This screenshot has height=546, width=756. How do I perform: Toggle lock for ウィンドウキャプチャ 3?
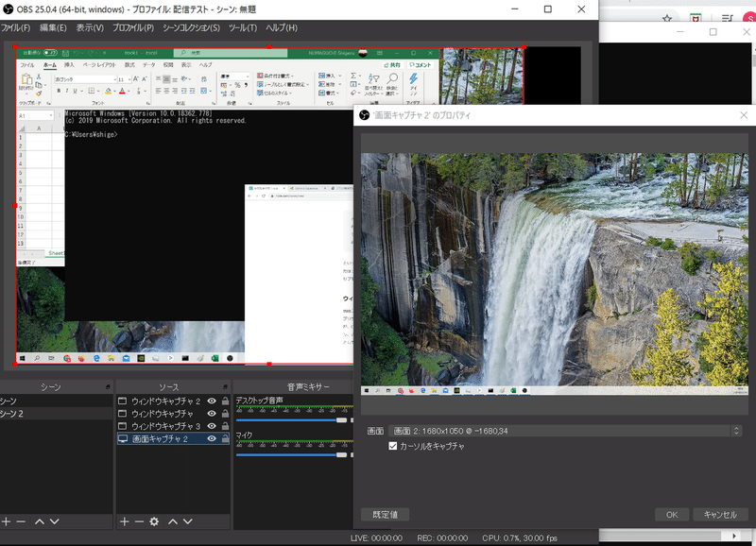pyautogui.click(x=225, y=426)
